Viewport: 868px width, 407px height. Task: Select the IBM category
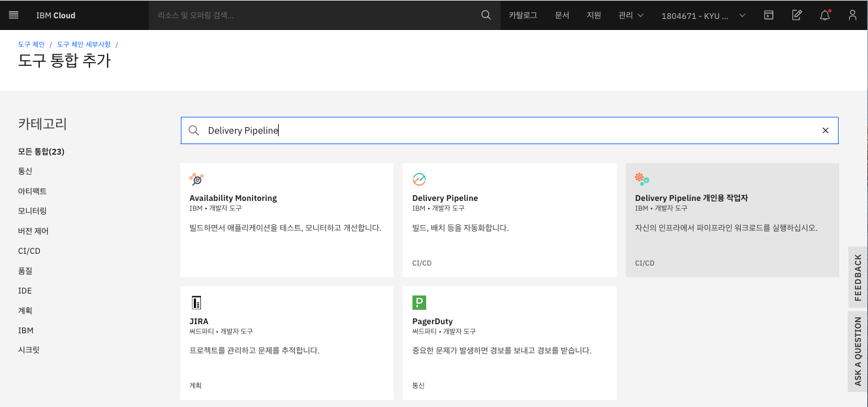[x=25, y=331]
